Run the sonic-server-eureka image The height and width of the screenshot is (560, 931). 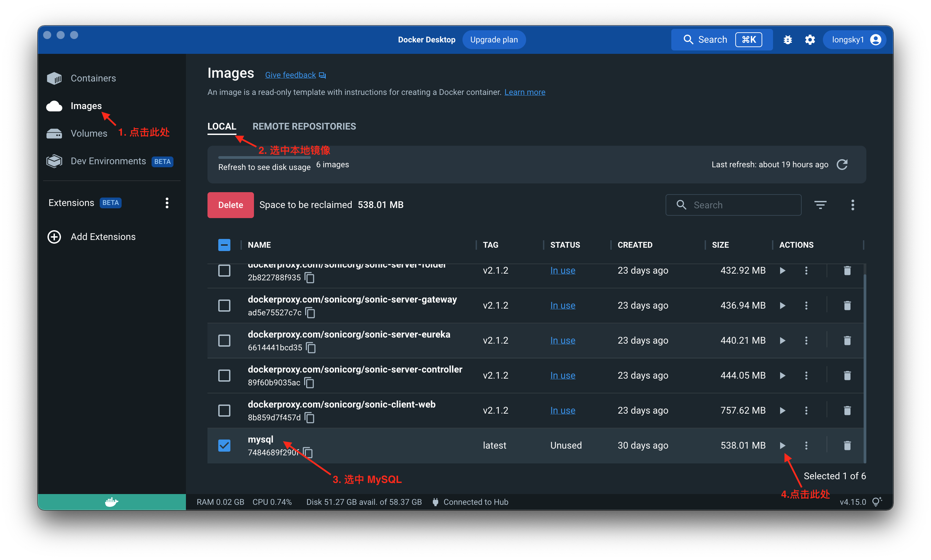click(x=782, y=340)
